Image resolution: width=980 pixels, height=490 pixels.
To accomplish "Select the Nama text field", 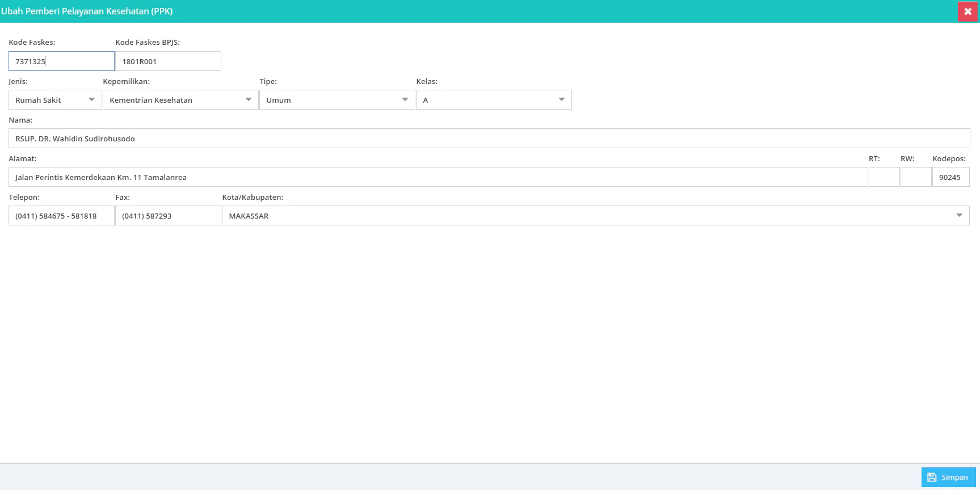I will click(x=489, y=139).
